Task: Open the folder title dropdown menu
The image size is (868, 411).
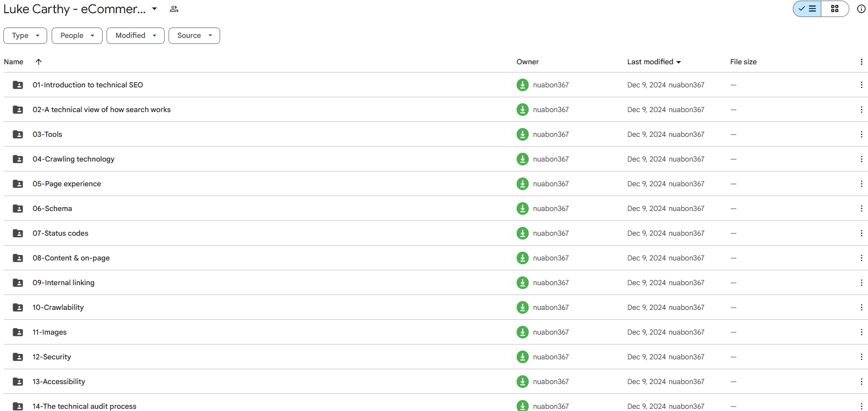Action: point(155,9)
